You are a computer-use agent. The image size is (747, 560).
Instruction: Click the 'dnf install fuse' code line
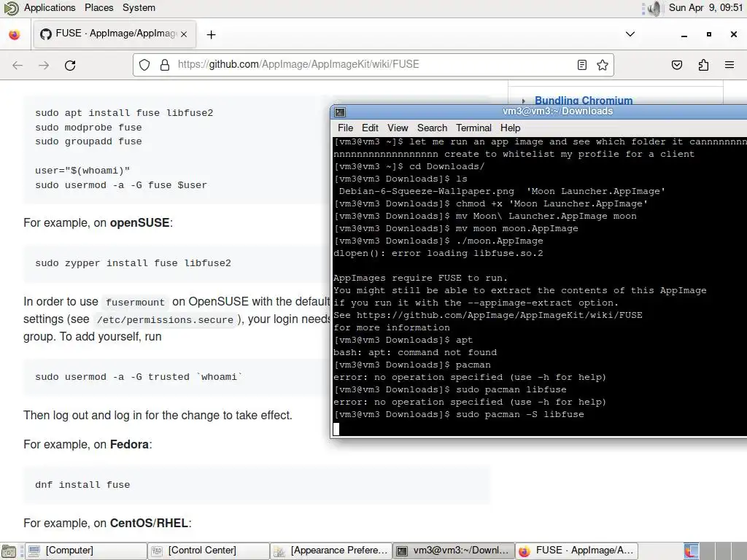pyautogui.click(x=82, y=485)
